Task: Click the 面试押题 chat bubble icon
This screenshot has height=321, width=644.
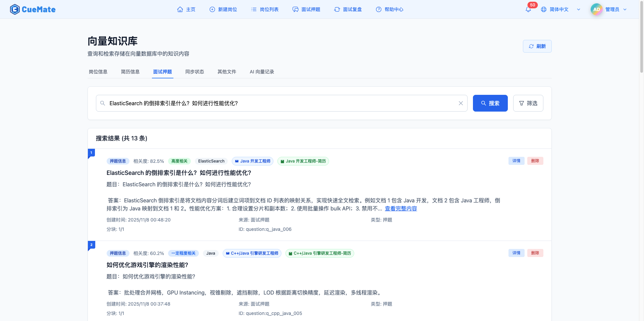Action: pyautogui.click(x=295, y=9)
